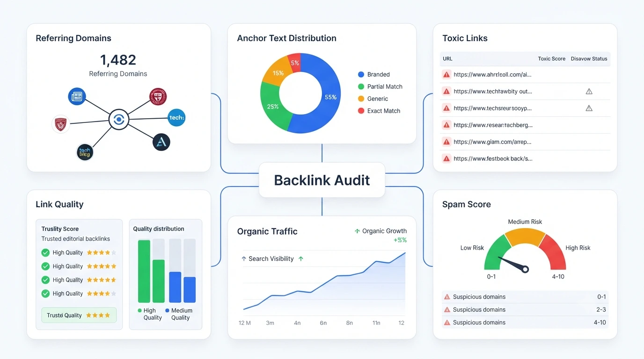Click the URL column header
This screenshot has height=359, width=644.
(447, 59)
